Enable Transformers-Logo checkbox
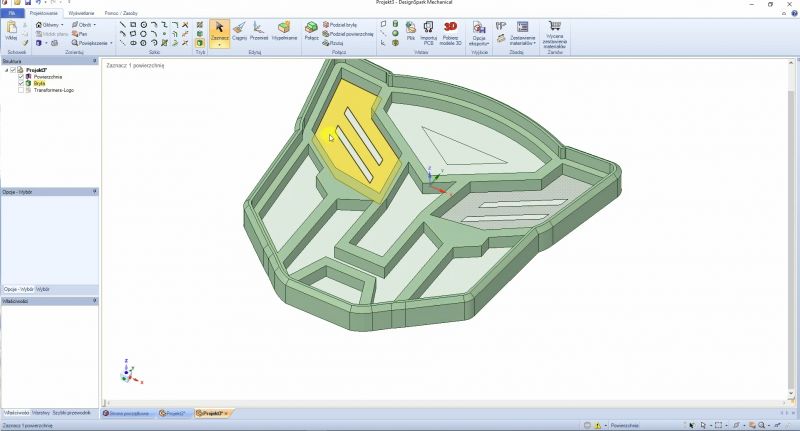 point(21,90)
